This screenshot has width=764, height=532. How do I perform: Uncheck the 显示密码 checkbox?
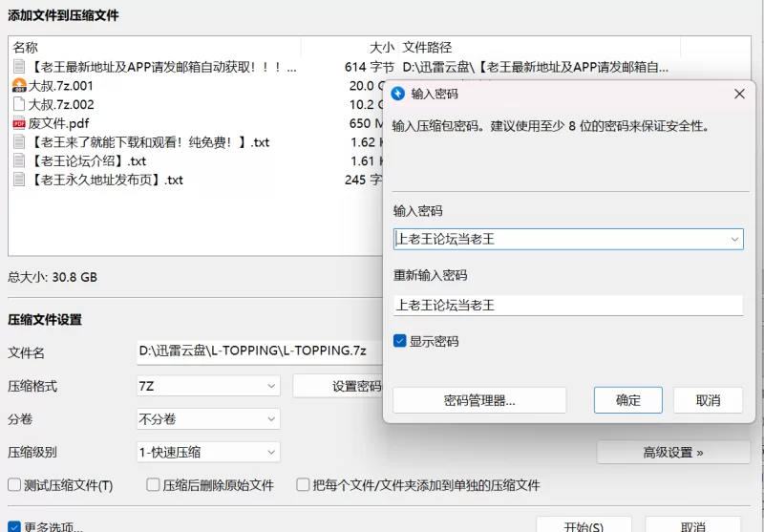point(400,341)
